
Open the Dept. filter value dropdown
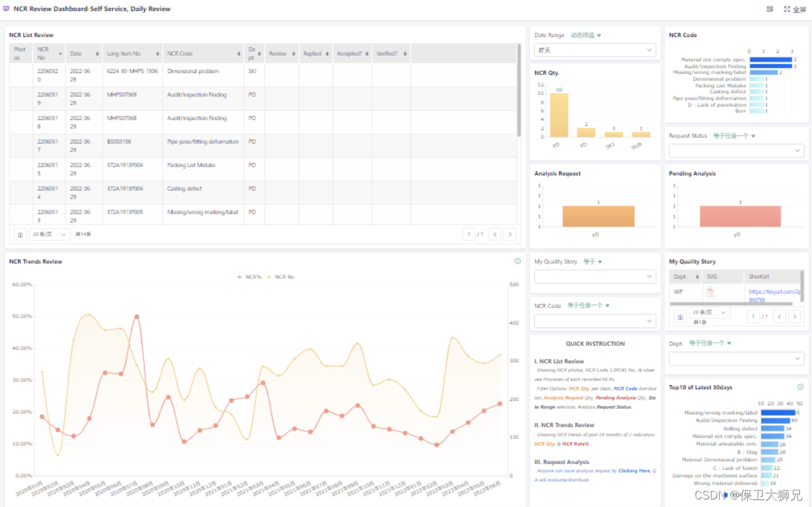pyautogui.click(x=737, y=359)
